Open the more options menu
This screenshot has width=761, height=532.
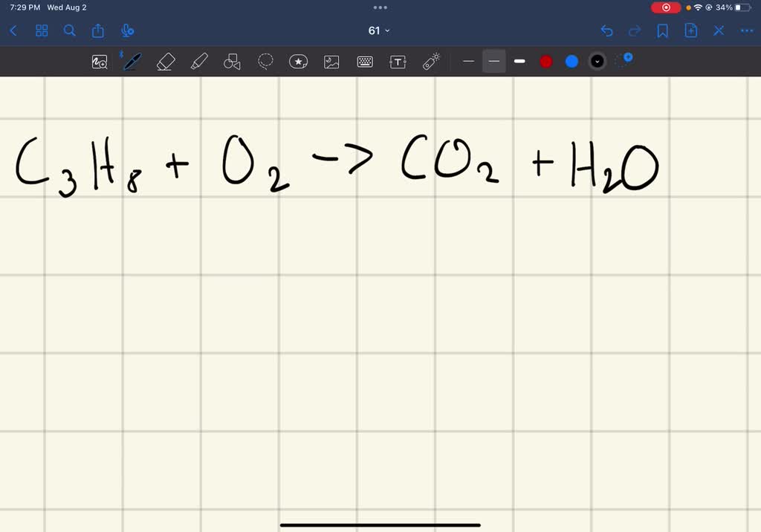747,30
